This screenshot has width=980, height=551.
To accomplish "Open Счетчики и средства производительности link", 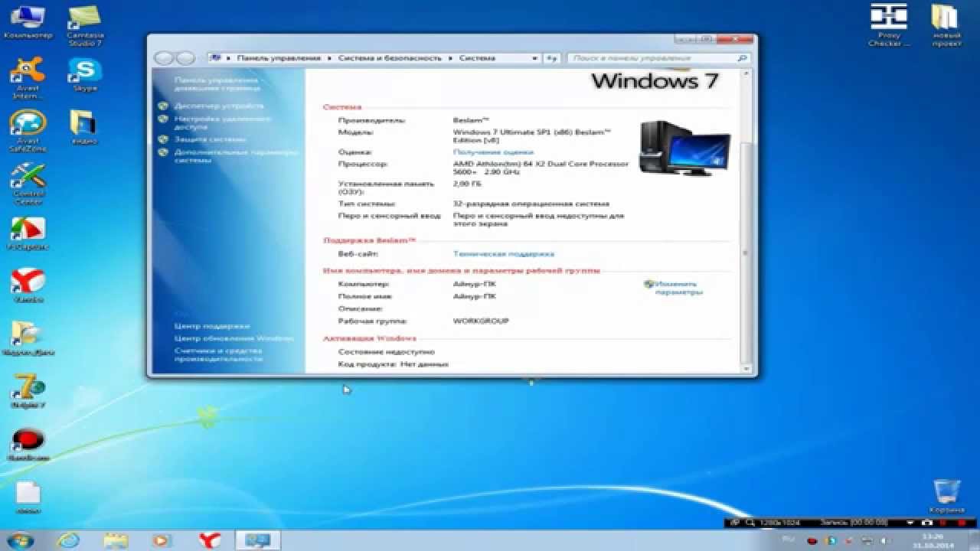I will pyautogui.click(x=220, y=354).
